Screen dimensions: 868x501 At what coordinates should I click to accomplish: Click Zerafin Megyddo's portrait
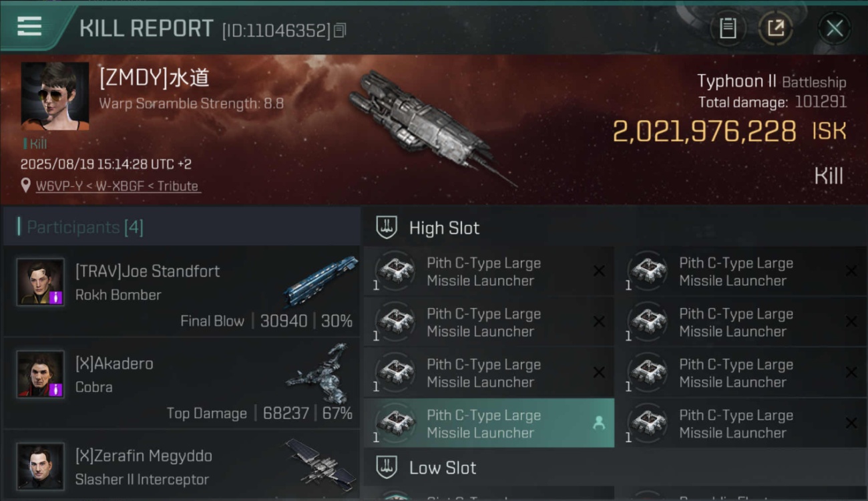pos(41,466)
